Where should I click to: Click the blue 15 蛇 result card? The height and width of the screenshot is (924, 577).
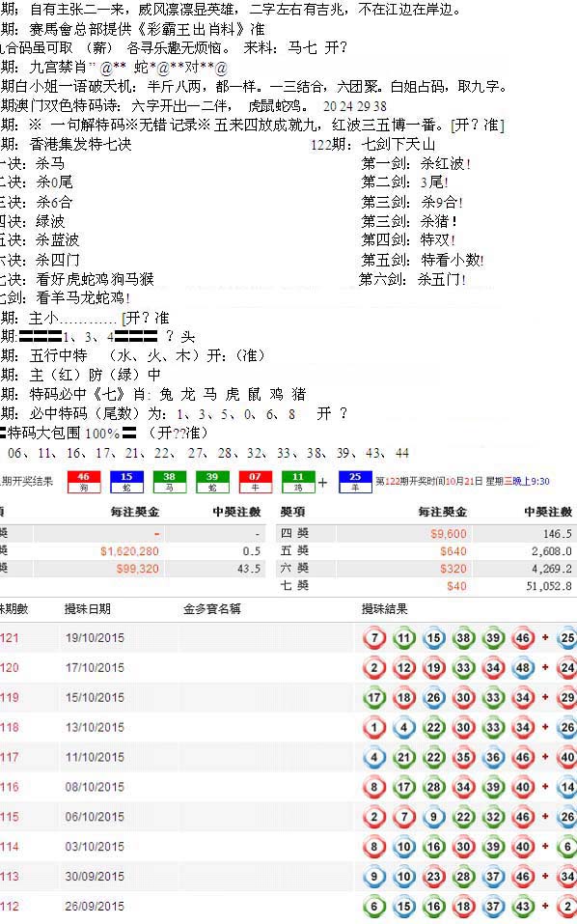point(126,482)
